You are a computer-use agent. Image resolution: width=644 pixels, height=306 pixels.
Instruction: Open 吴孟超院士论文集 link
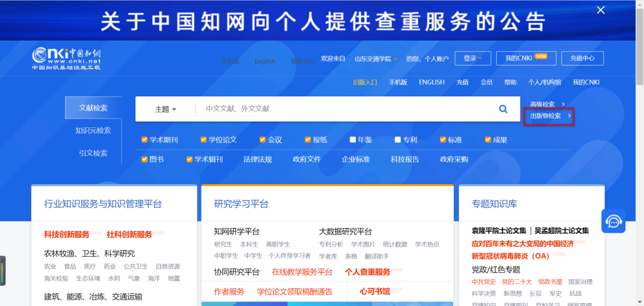point(562,231)
